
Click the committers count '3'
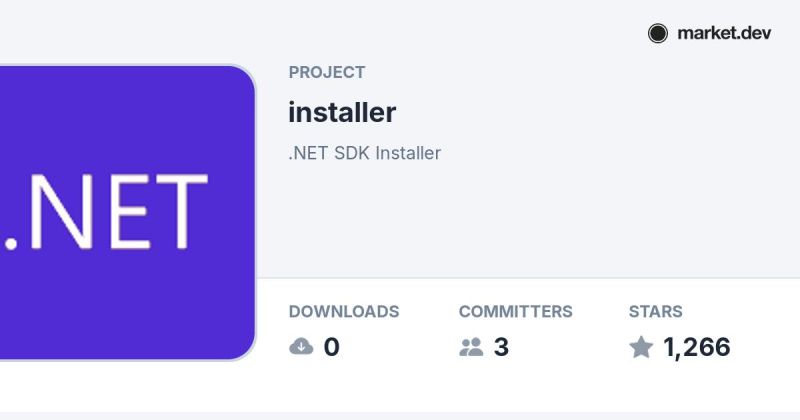[501, 347]
